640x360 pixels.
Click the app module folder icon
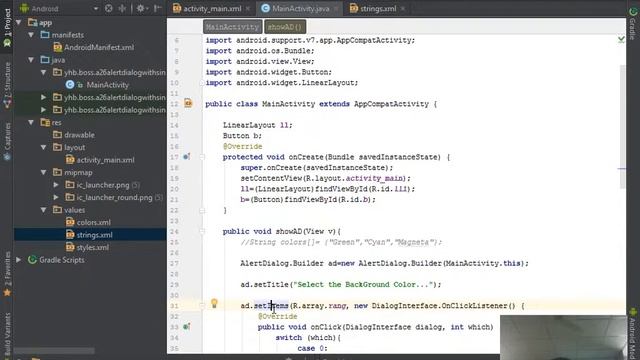[x=33, y=22]
